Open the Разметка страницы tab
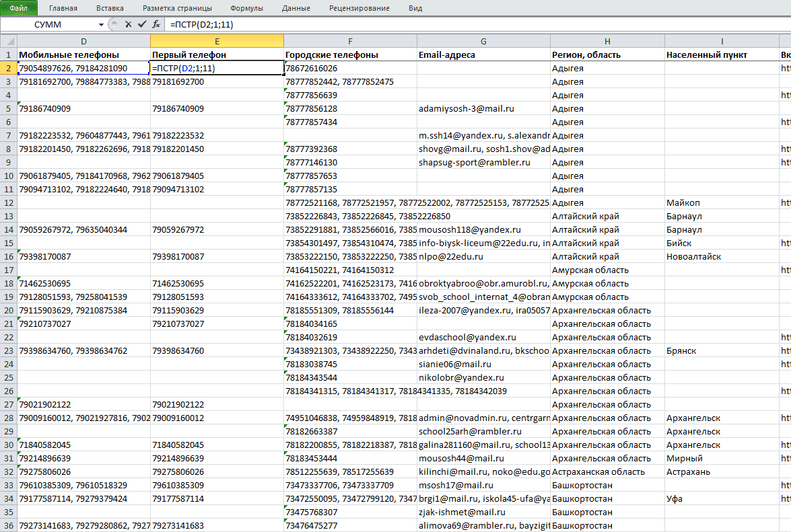The image size is (791, 532). pos(177,8)
